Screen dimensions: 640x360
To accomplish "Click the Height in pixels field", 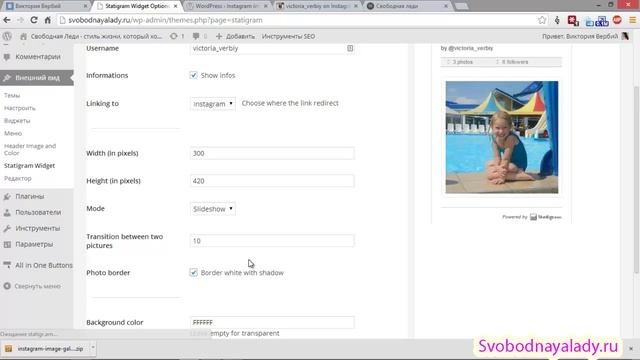I will pos(272,181).
